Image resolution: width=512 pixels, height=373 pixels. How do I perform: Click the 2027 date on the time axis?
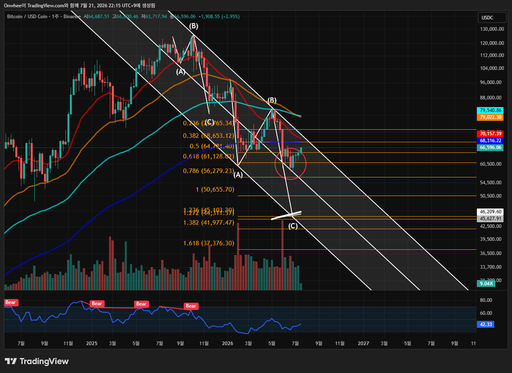[363, 343]
